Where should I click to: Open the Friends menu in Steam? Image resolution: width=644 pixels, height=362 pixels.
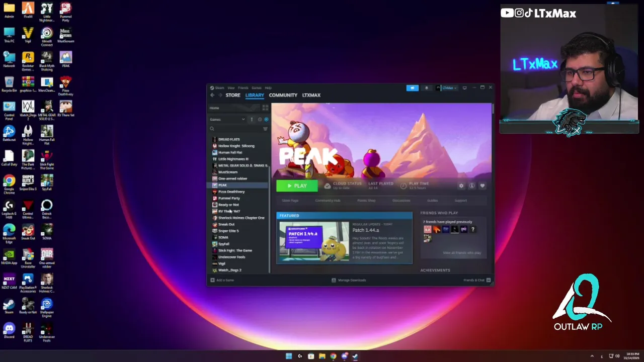click(243, 88)
